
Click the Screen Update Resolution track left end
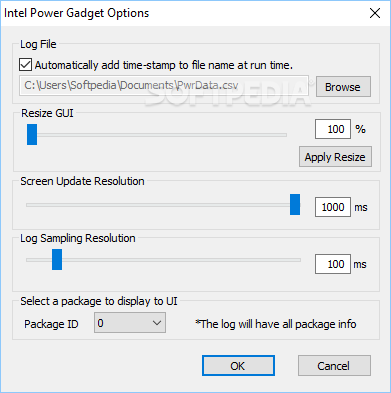coord(30,205)
